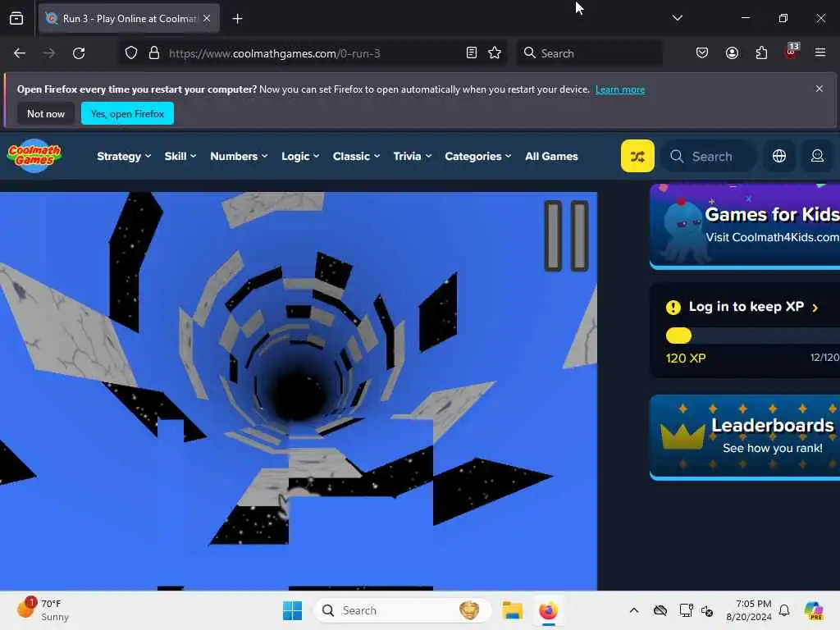Viewport: 840px width, 630px height.
Task: Expand the Skill menu
Action: click(180, 157)
